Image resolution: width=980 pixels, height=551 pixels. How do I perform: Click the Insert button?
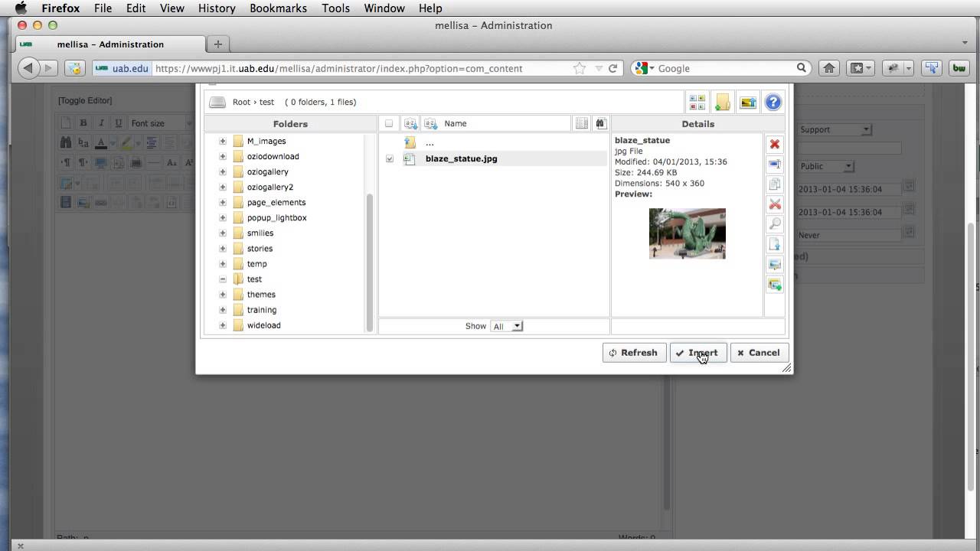(x=697, y=353)
